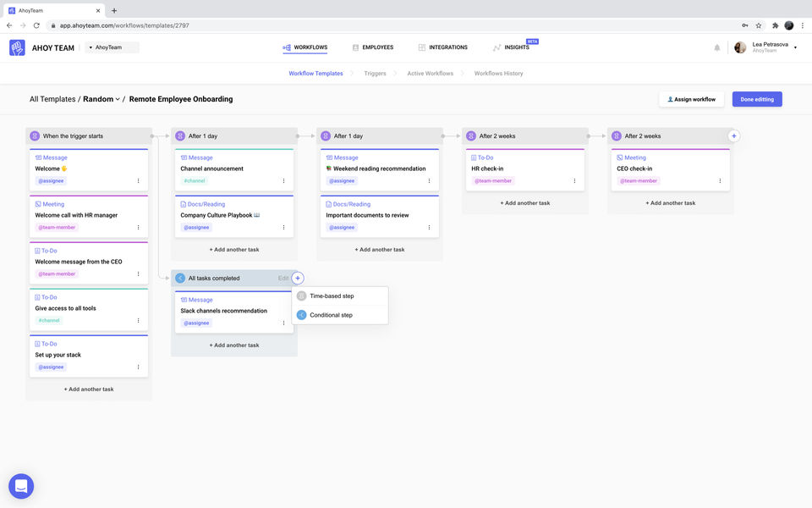812x508 pixels.
Task: Select Time-based step from the menu
Action: click(340, 296)
